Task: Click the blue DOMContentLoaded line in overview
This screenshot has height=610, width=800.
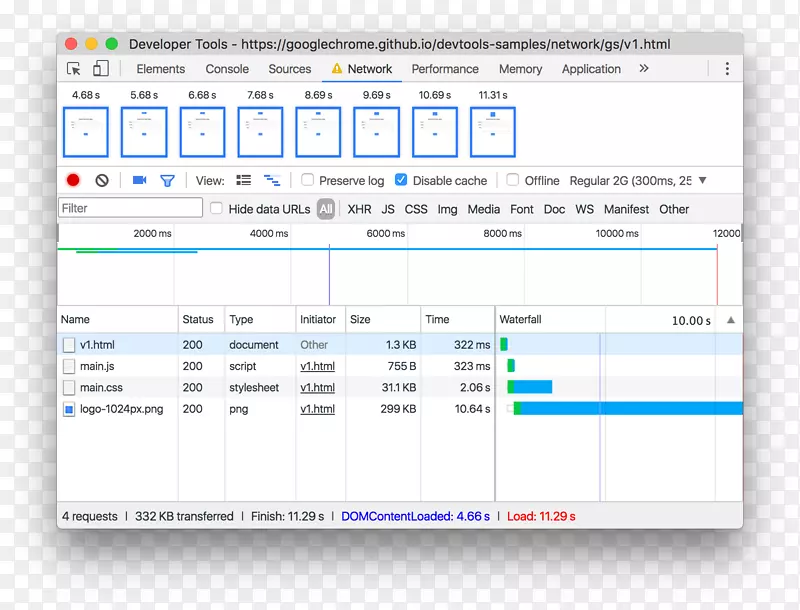Action: point(329,275)
